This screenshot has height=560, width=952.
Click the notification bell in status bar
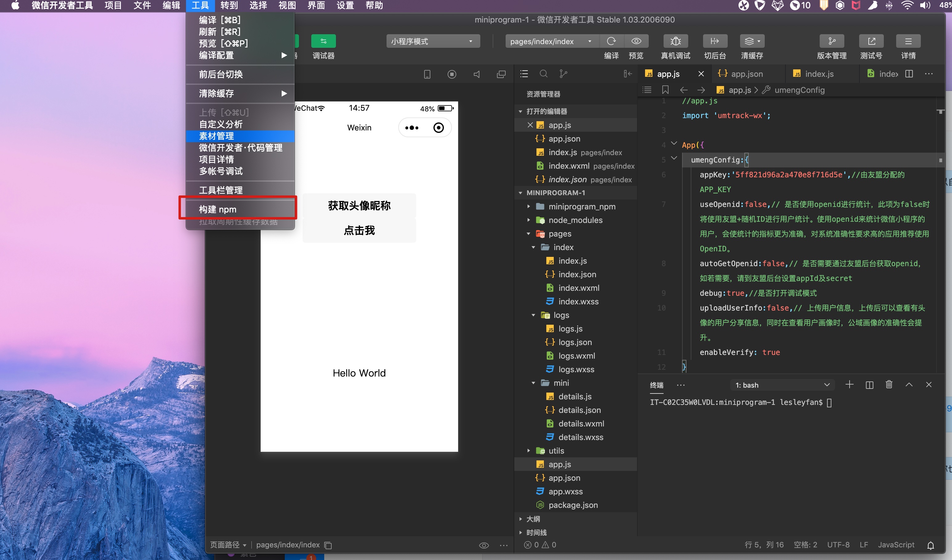pos(930,545)
